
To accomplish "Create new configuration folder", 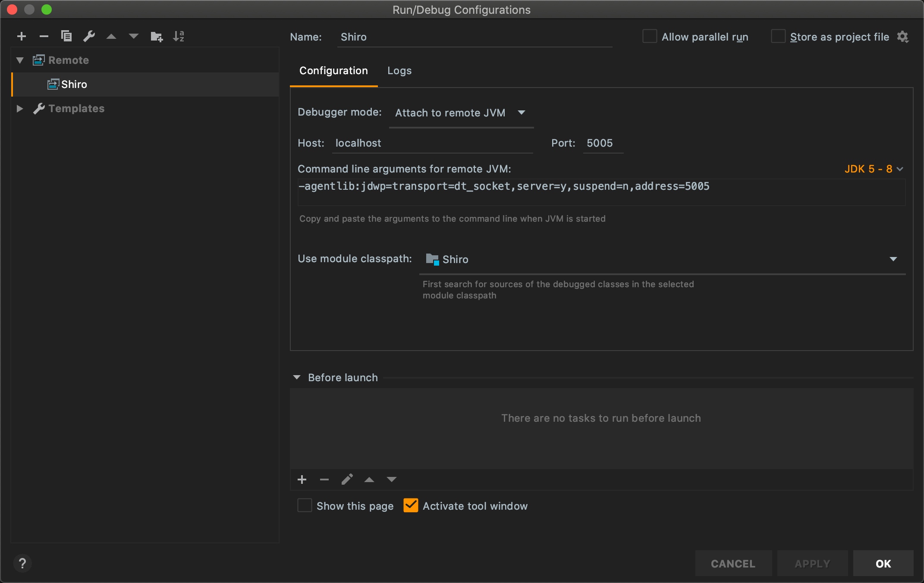I will (156, 37).
